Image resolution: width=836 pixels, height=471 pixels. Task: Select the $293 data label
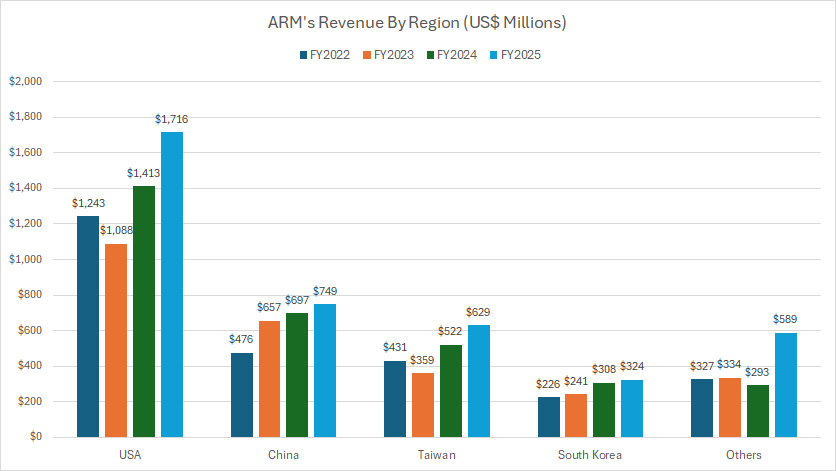click(757, 372)
